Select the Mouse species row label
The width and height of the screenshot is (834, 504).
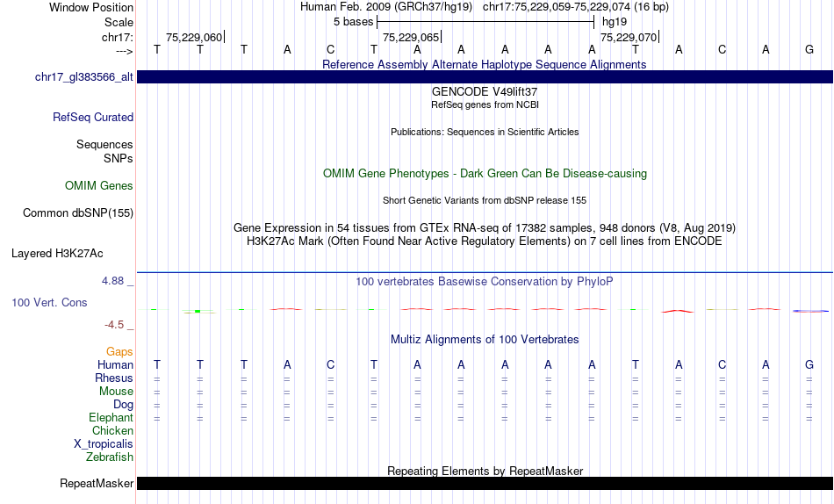tap(116, 392)
